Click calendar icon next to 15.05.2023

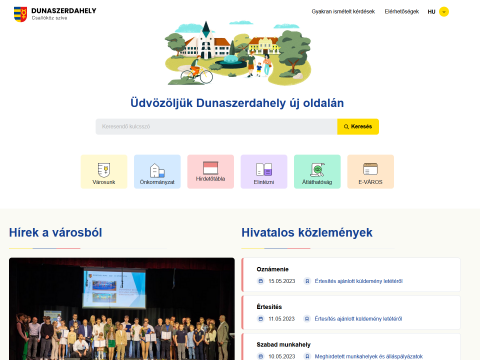261,281
